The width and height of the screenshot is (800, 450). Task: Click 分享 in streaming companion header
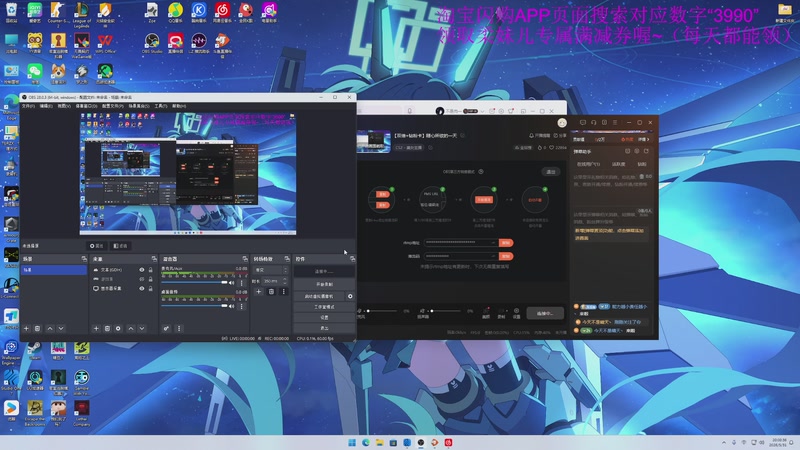point(560,136)
